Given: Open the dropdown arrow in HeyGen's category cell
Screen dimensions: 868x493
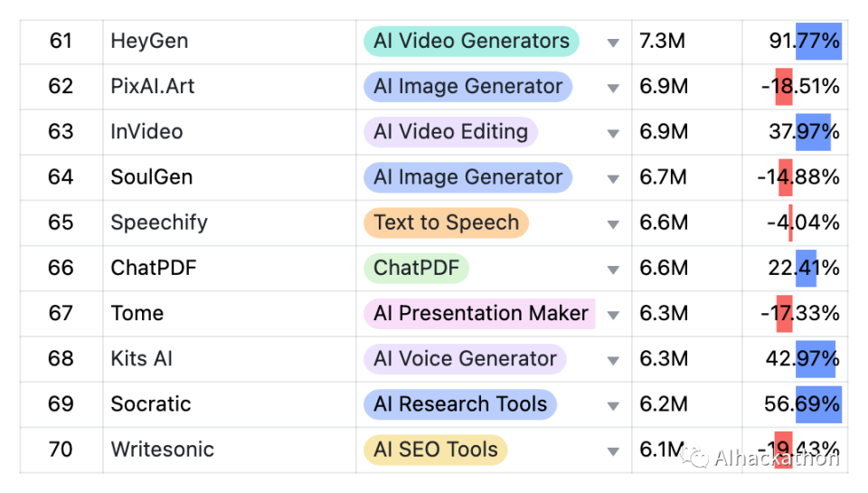Looking at the screenshot, I should [613, 43].
